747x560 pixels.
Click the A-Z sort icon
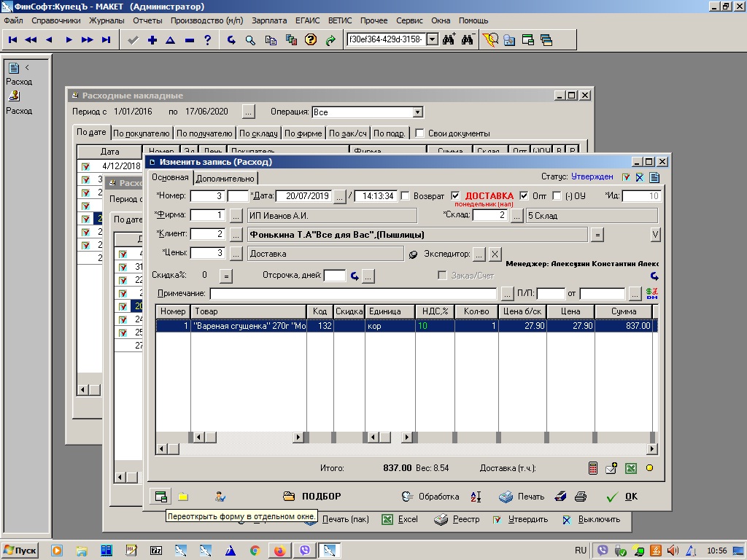(476, 497)
